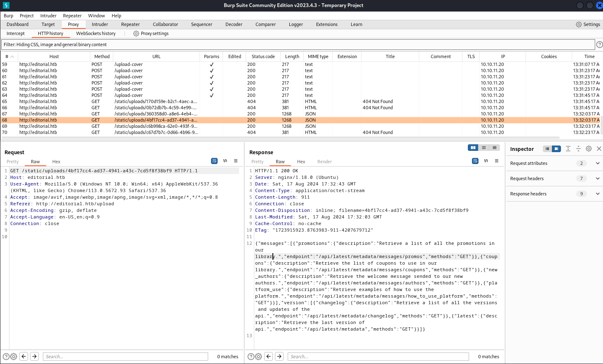Screen dimensions: 603x364
Task: Select row 69 GET static/uploads/c6b998ca
Action: click(300, 126)
